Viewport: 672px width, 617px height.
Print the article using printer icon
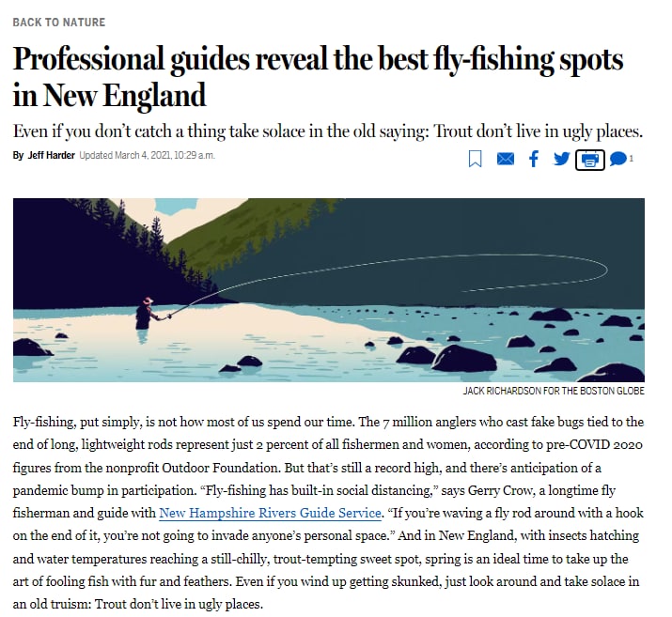point(590,160)
